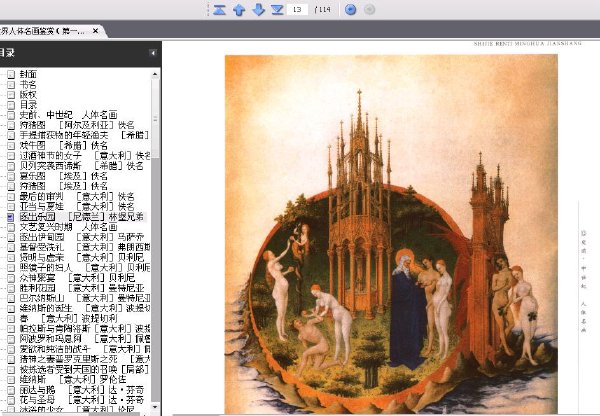Click page icon beside 丽达与鹅
The height and width of the screenshot is (416, 600).
(11, 390)
